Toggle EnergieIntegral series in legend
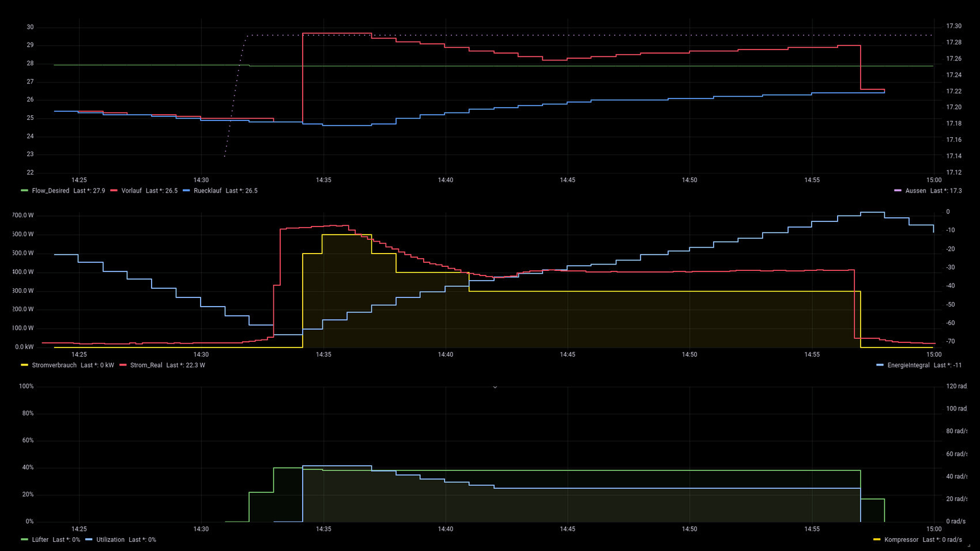 908,365
